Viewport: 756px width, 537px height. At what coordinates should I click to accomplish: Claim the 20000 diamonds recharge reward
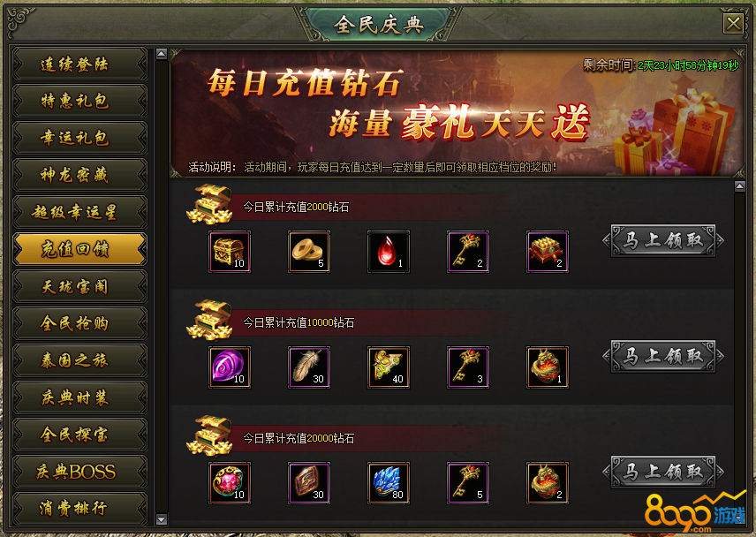(x=663, y=472)
